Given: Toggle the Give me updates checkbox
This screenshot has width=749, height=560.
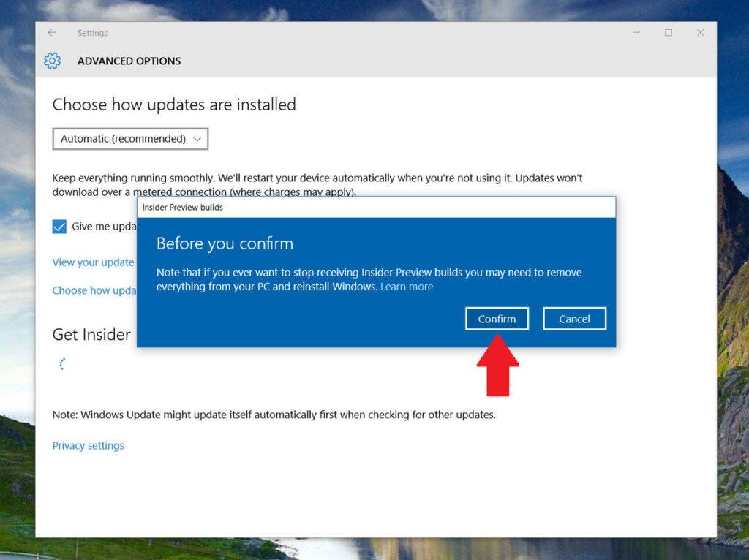Looking at the screenshot, I should [x=59, y=227].
